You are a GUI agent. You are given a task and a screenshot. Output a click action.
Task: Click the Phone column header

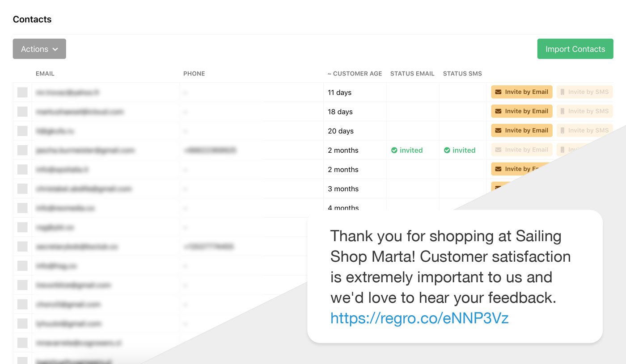[x=194, y=74]
